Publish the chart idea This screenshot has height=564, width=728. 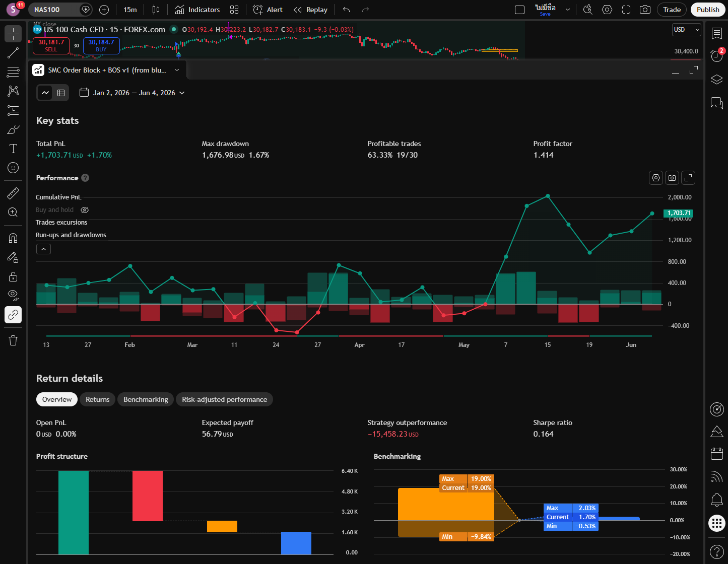[x=708, y=10]
